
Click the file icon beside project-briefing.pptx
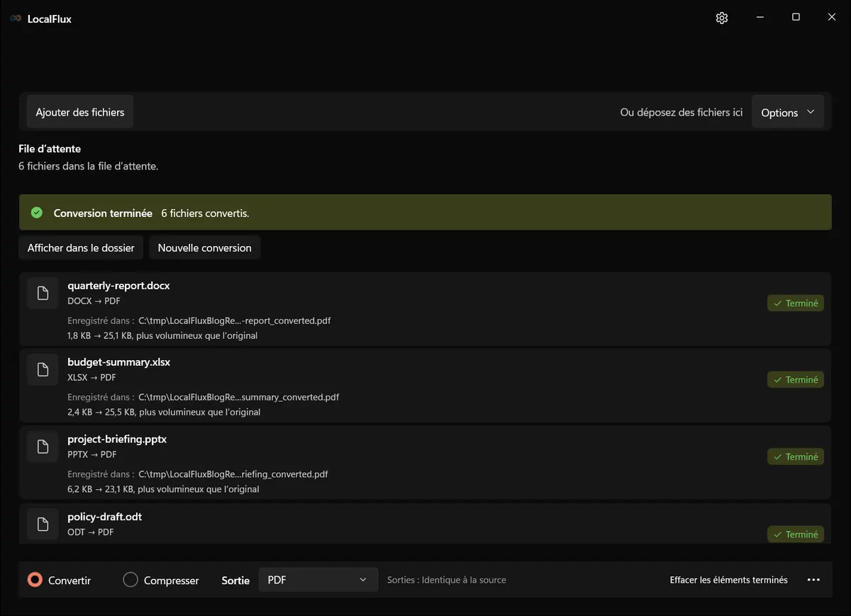(43, 447)
